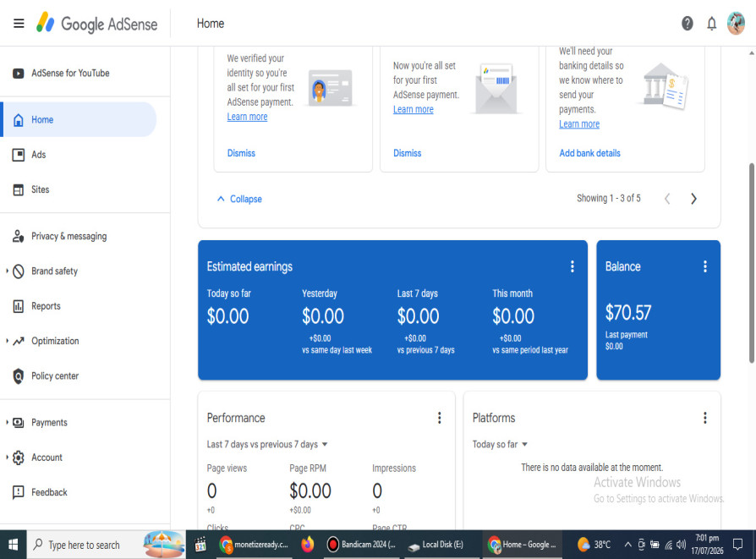Click the Account gear icon

coord(19,458)
